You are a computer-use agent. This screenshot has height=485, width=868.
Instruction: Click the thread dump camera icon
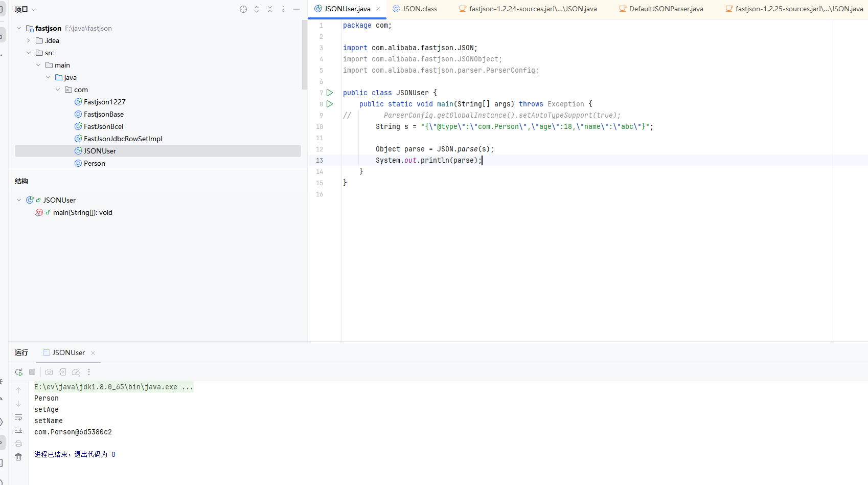49,372
